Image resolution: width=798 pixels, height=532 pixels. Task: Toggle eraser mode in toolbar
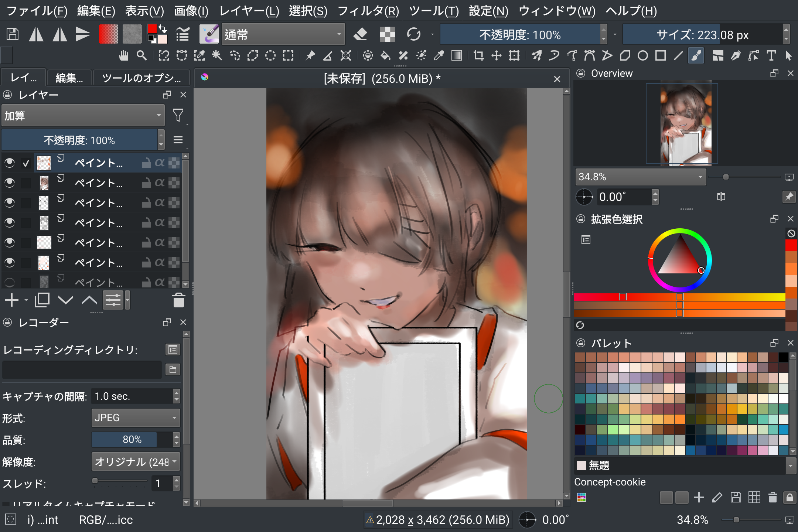pyautogui.click(x=360, y=34)
